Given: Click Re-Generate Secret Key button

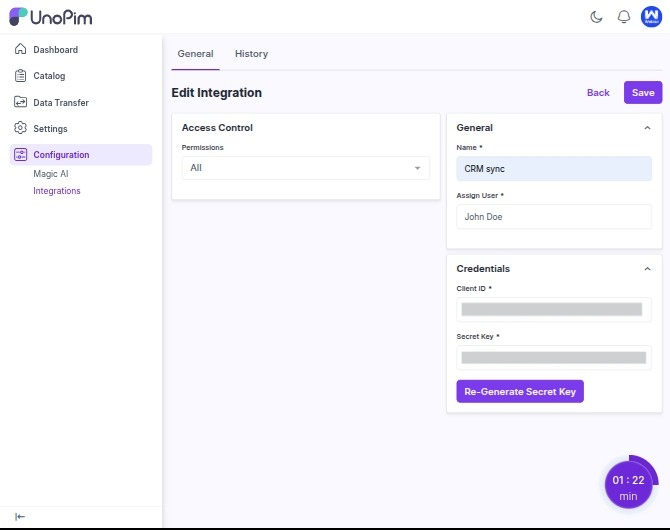Looking at the screenshot, I should click(x=519, y=392).
